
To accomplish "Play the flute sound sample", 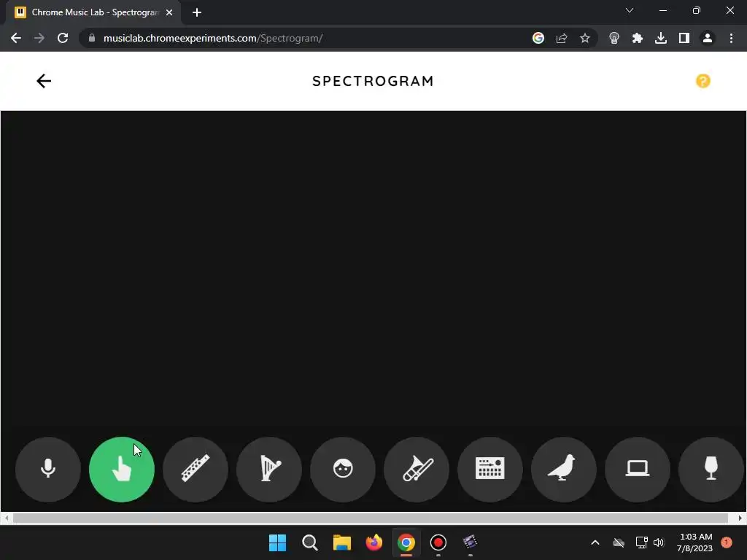I will (x=196, y=469).
